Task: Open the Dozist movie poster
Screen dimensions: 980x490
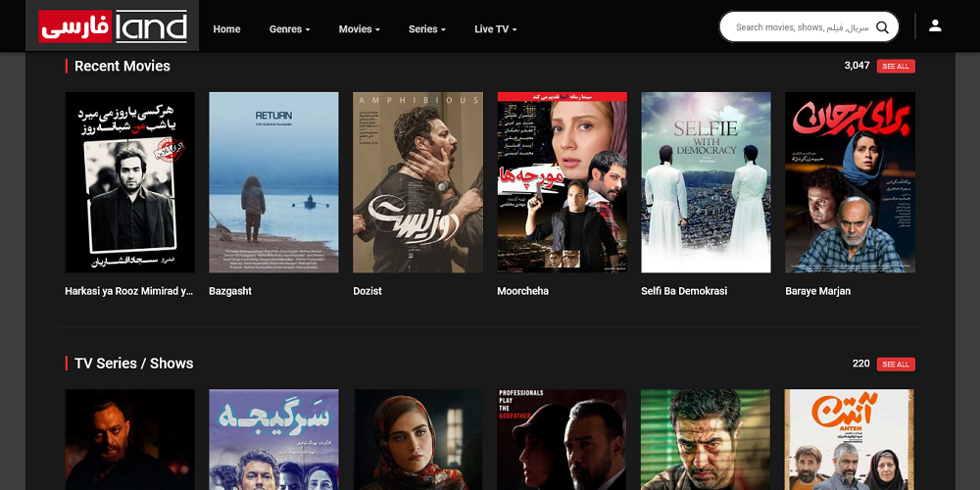Action: coord(418,182)
